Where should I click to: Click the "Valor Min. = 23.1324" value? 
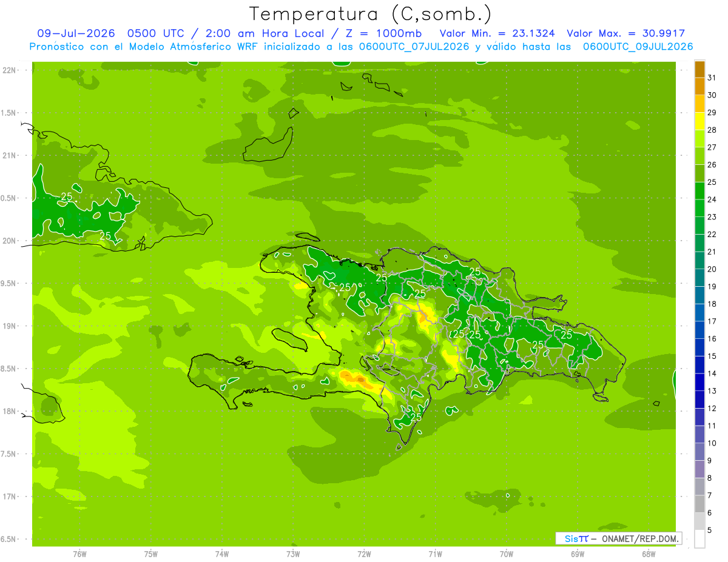click(x=497, y=33)
